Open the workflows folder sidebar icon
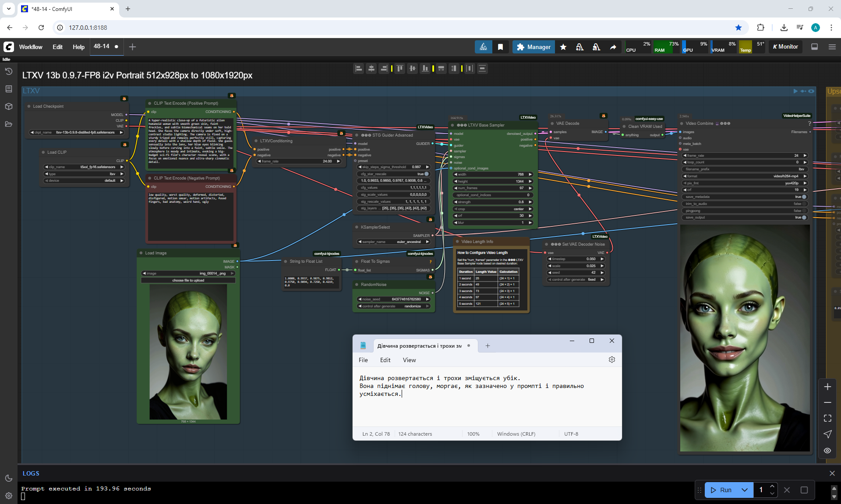The width and height of the screenshot is (841, 504). 9,124
